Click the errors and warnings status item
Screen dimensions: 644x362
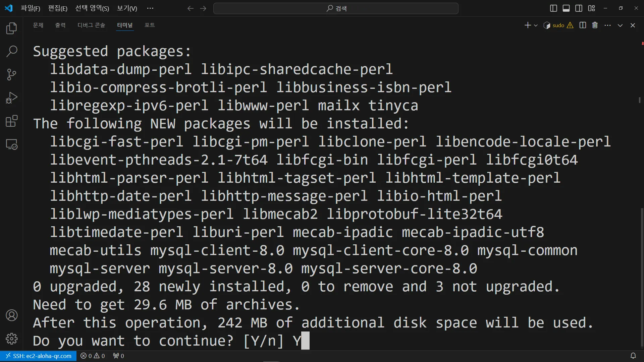(93, 356)
